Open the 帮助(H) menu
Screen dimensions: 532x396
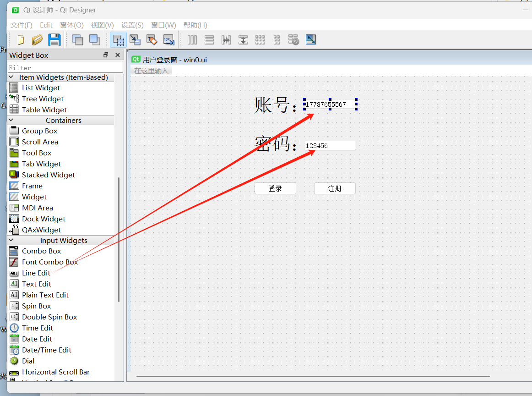(195, 25)
